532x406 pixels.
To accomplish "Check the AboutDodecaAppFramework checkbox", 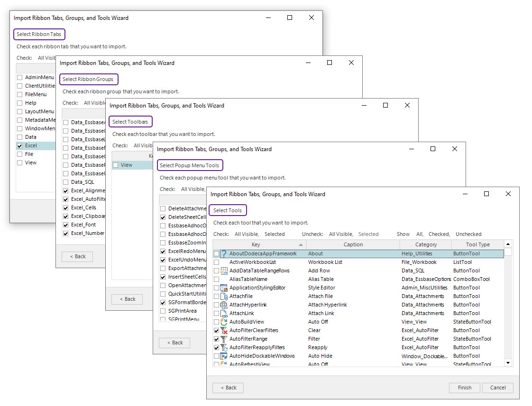I will tap(217, 253).
